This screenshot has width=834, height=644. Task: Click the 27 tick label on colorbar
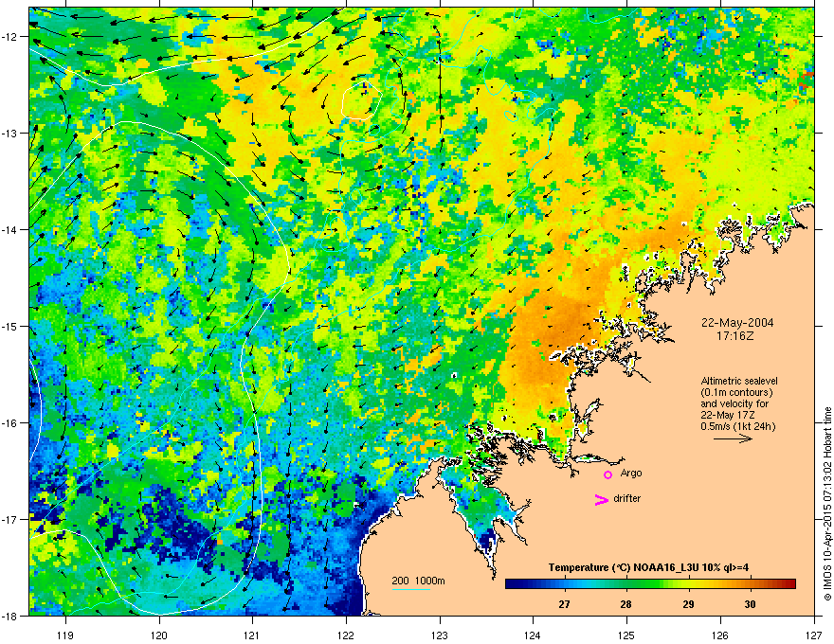coord(564,604)
